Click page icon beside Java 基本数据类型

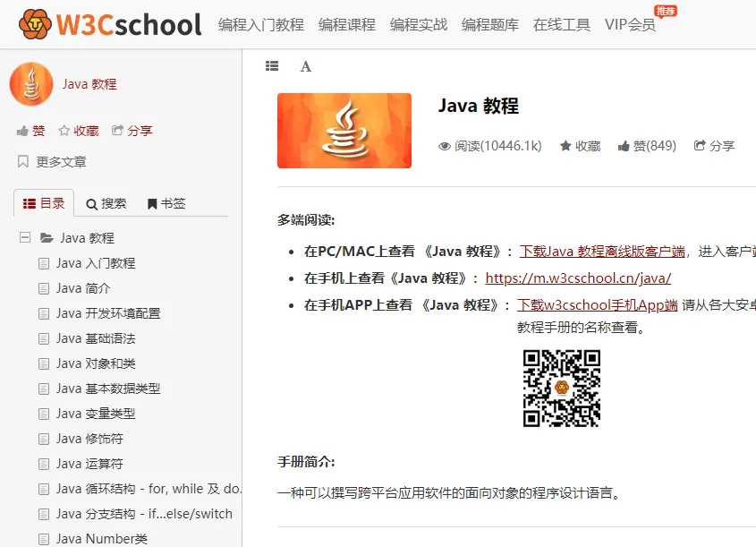pyautogui.click(x=44, y=389)
